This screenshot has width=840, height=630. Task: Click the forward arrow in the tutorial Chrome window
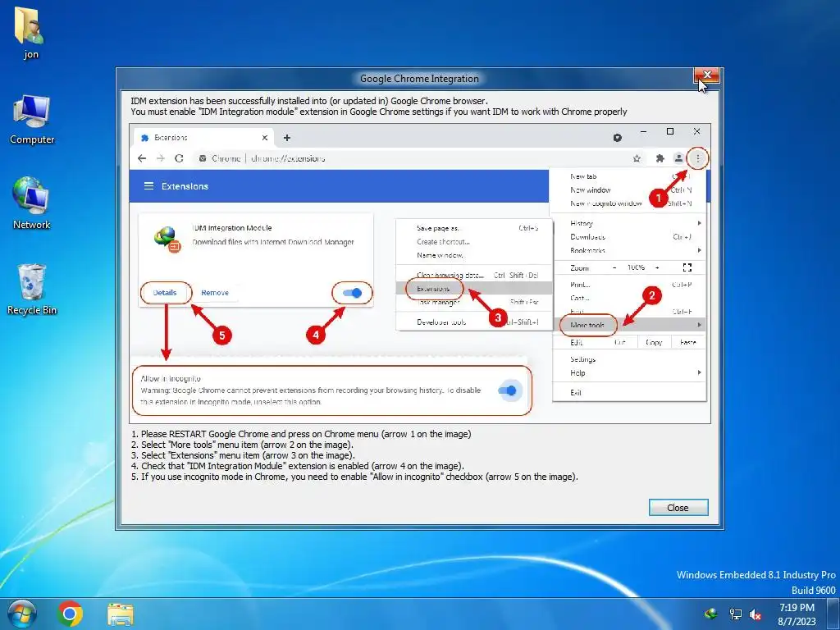161,158
